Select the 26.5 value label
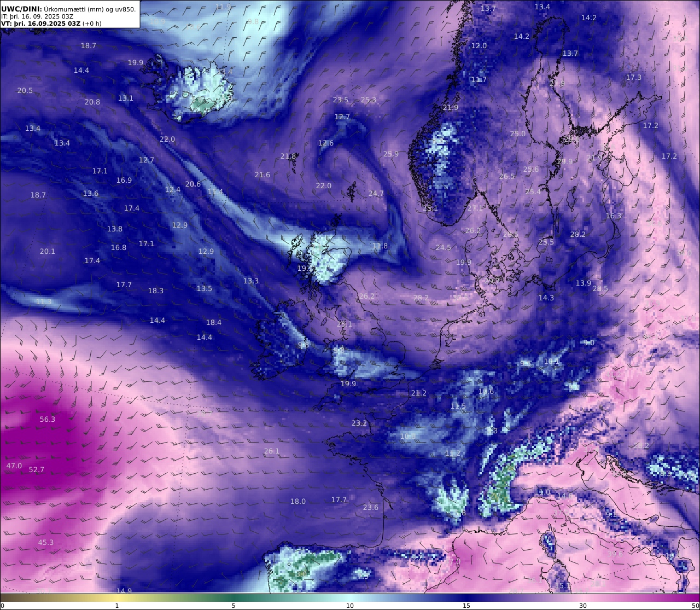Screen dimensions: 700x610 coord(507,177)
